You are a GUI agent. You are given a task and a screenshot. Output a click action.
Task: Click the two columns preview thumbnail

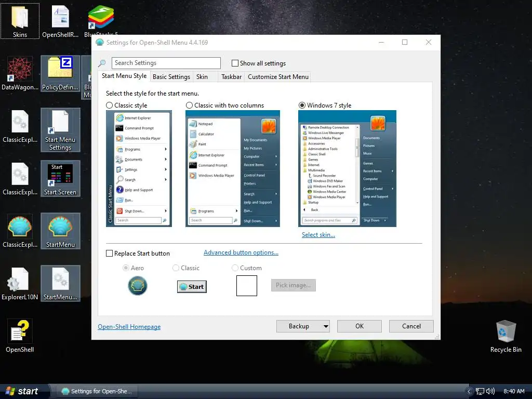pyautogui.click(x=233, y=169)
